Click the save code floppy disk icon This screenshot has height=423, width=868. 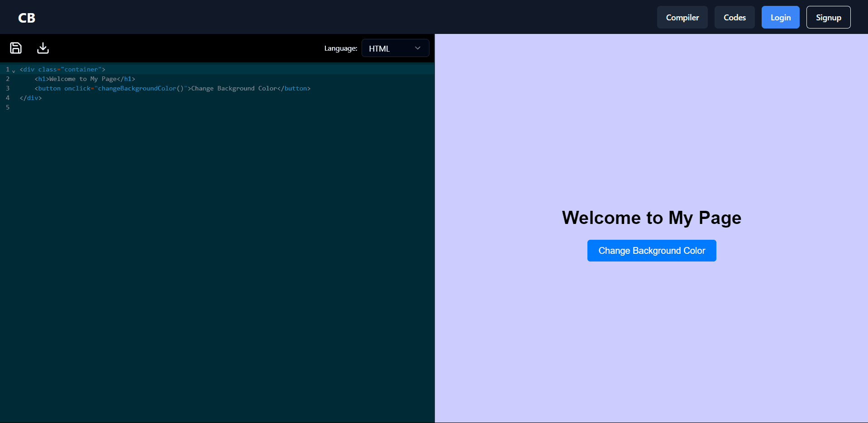(x=16, y=48)
